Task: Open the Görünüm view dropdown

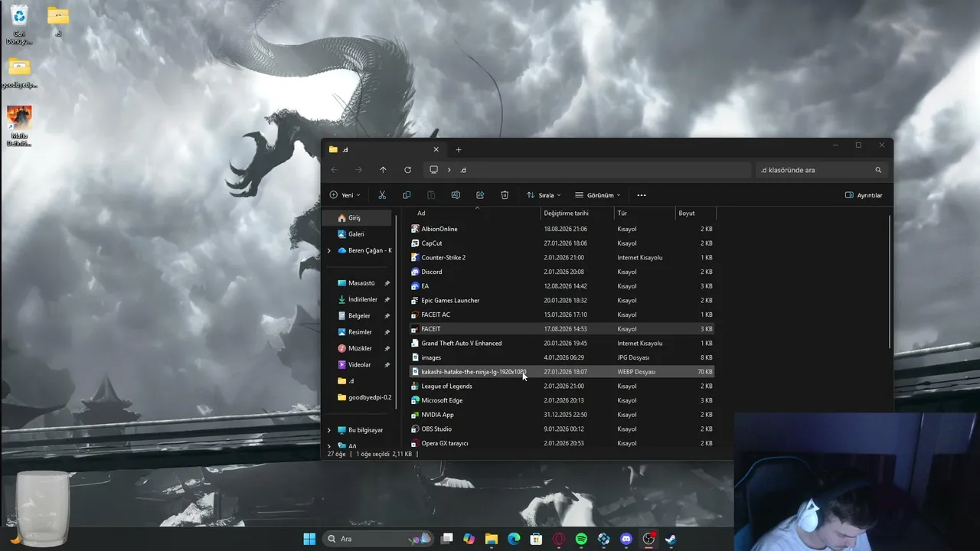Action: [x=598, y=195]
